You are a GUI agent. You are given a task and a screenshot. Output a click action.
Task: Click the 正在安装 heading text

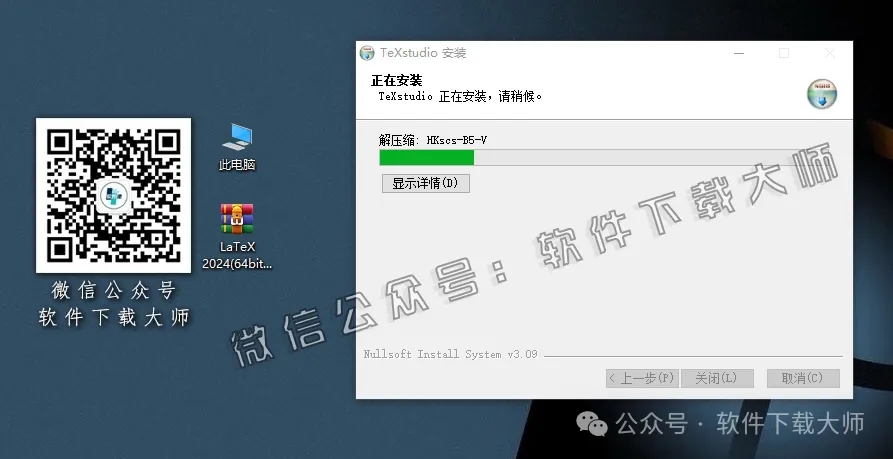397,80
